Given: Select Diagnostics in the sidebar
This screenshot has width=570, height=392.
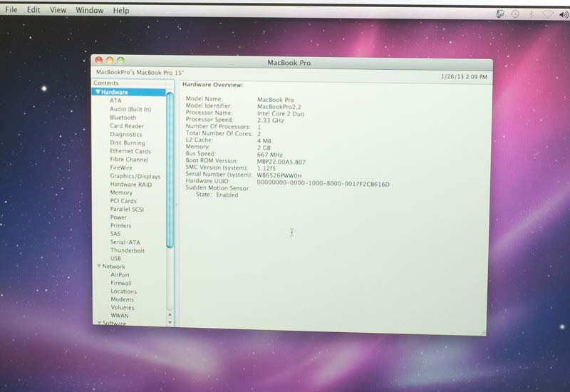Looking at the screenshot, I should pyautogui.click(x=126, y=134).
